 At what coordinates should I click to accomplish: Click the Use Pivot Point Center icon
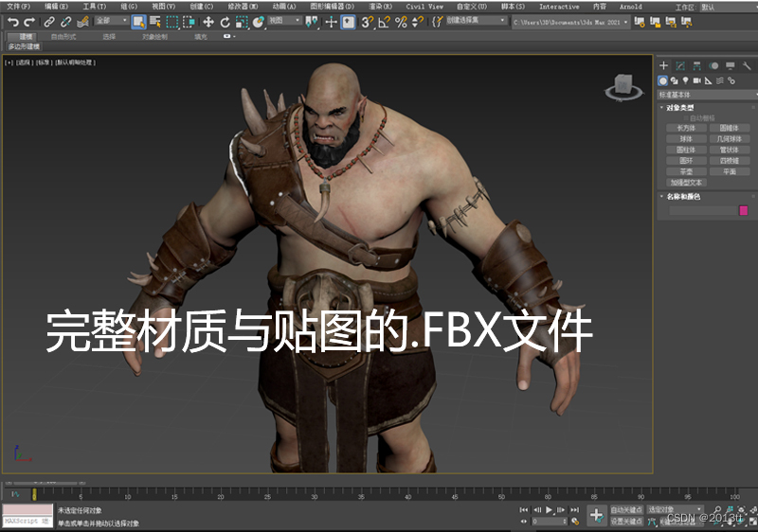pos(313,22)
